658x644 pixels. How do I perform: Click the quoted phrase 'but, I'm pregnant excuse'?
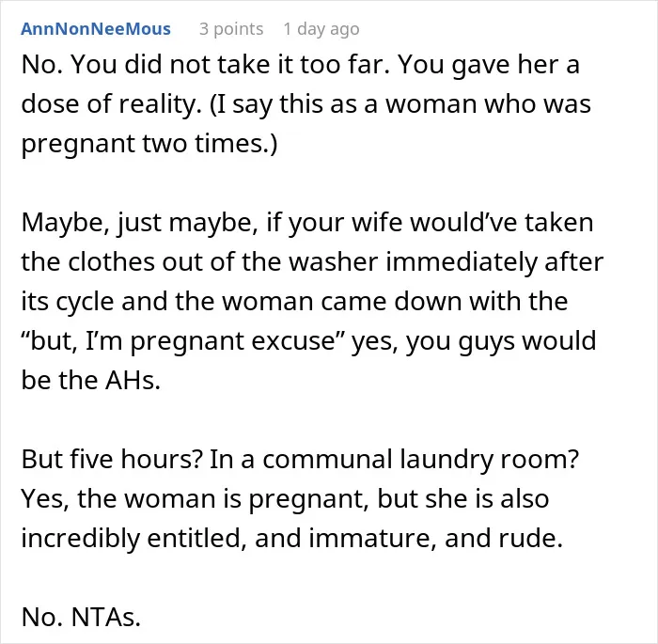coord(183,341)
